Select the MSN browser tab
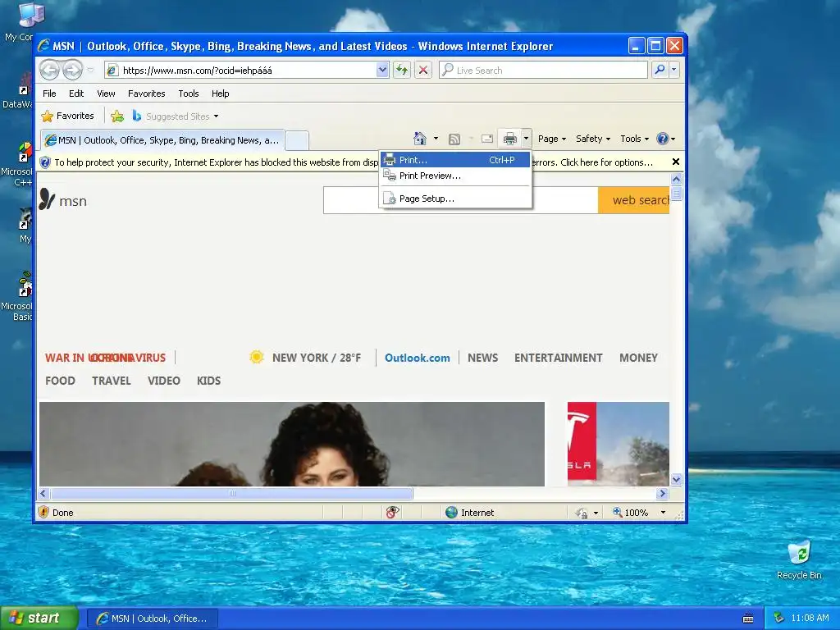Viewport: 840px width, 630px height. (x=162, y=140)
